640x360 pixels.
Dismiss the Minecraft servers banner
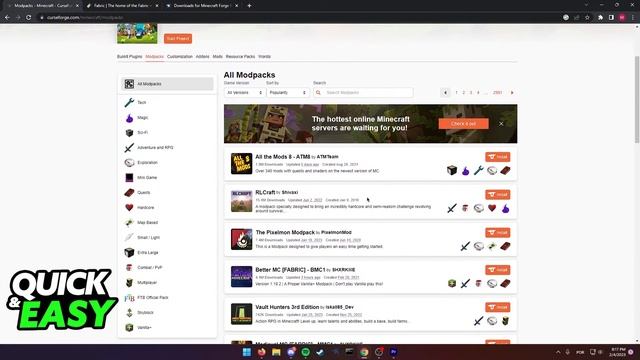point(501,124)
